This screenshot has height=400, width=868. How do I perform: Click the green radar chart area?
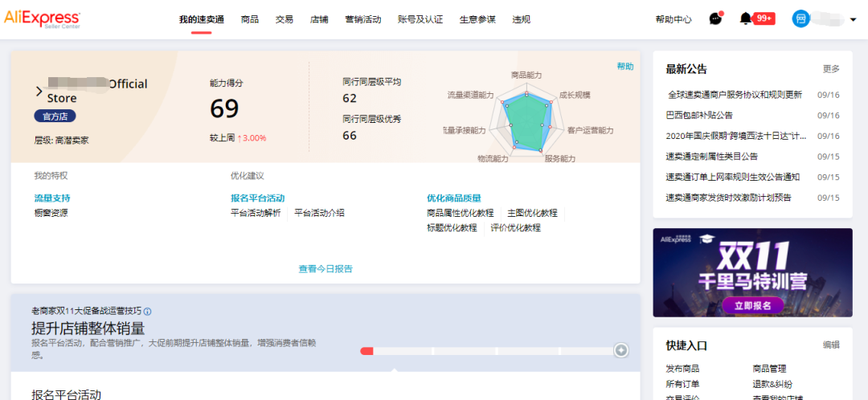click(526, 122)
